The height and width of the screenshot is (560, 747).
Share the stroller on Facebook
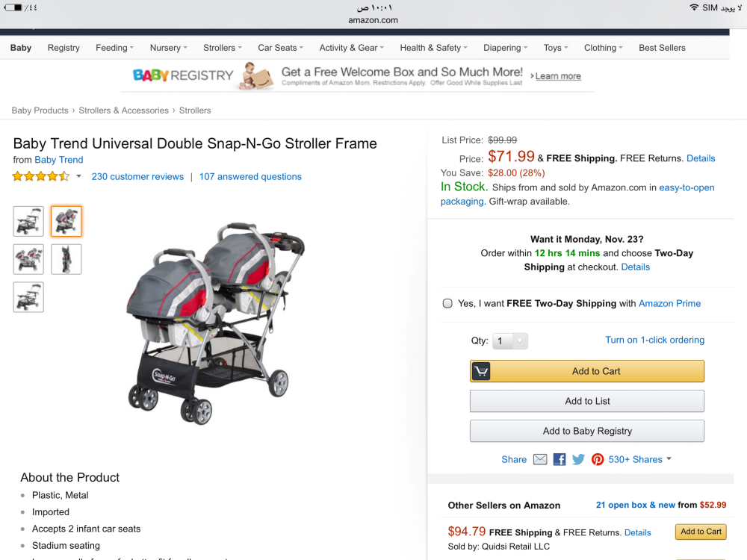[x=560, y=459]
